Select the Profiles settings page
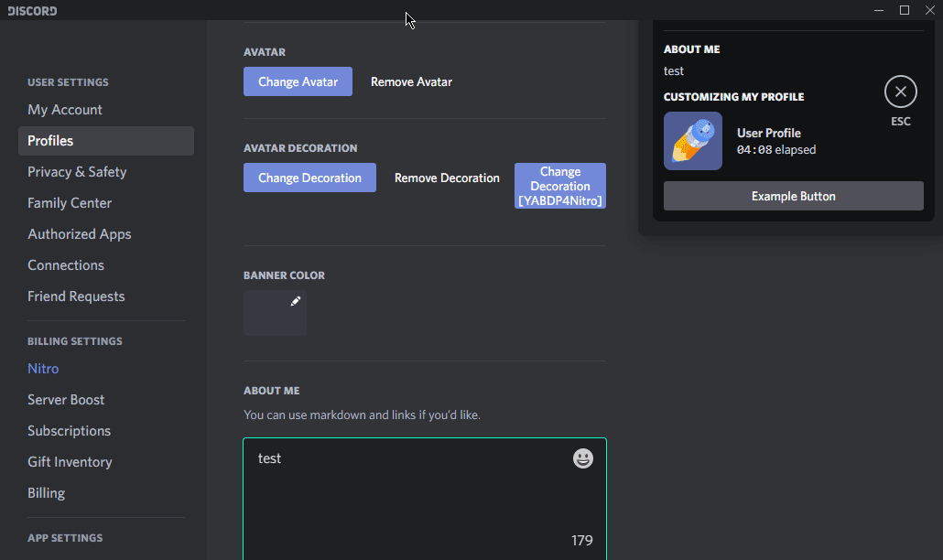This screenshot has height=560, width=943. (106, 141)
